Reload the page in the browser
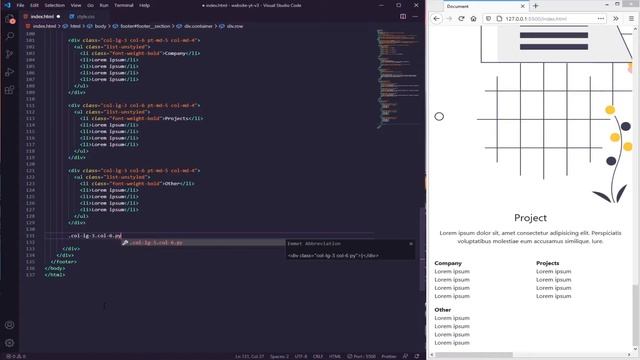The height and width of the screenshot is (360, 640). pyautogui.click(x=461, y=18)
